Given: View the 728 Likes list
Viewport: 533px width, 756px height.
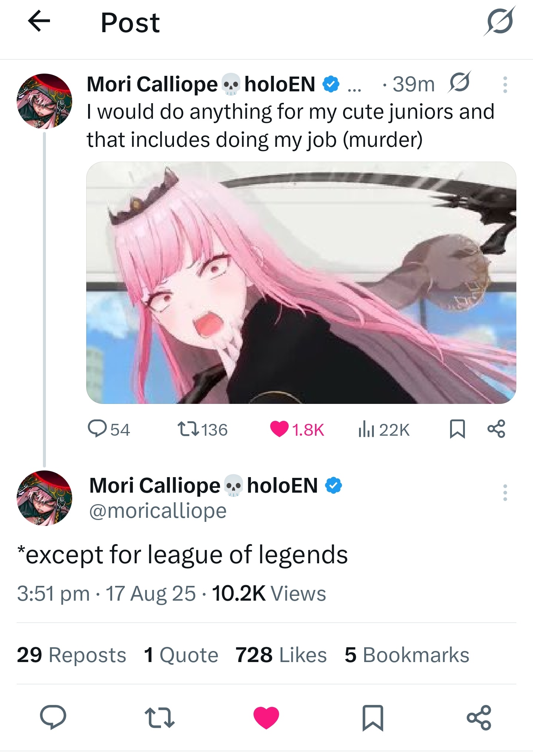Looking at the screenshot, I should (x=281, y=655).
